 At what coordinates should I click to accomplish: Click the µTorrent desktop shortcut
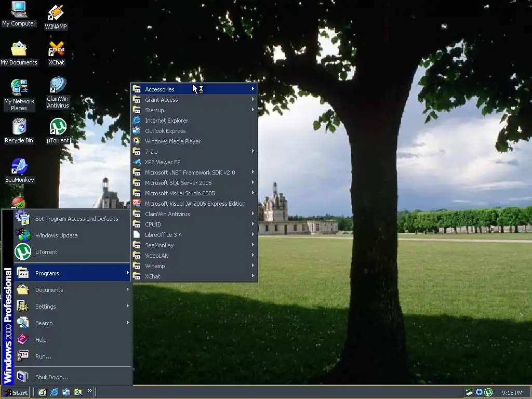58,131
